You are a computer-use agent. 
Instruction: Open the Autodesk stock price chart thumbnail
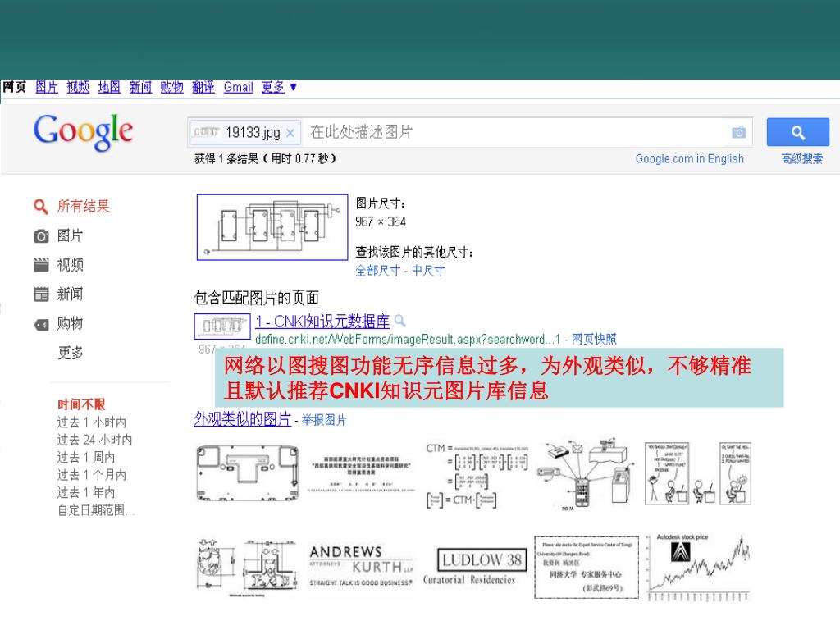point(698,568)
